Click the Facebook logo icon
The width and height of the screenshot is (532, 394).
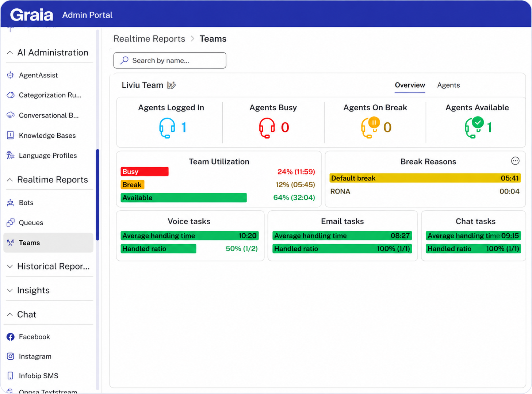(x=11, y=337)
